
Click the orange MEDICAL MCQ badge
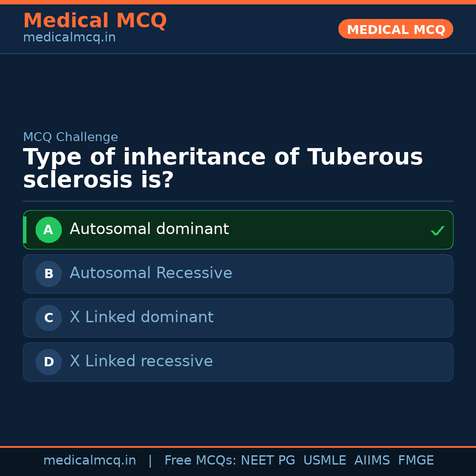(395, 30)
